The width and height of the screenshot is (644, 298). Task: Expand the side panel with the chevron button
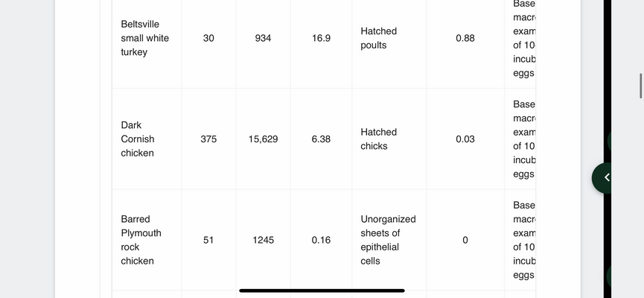click(602, 178)
